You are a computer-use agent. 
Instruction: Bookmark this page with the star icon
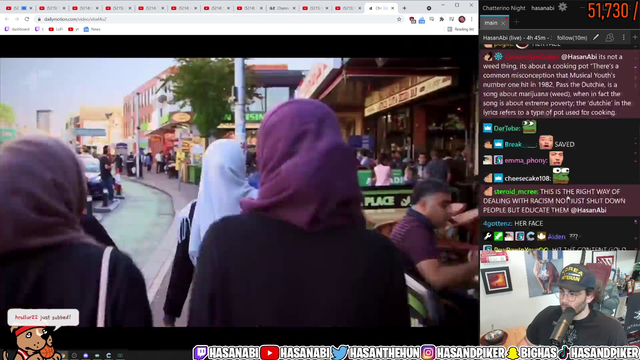pos(399,19)
